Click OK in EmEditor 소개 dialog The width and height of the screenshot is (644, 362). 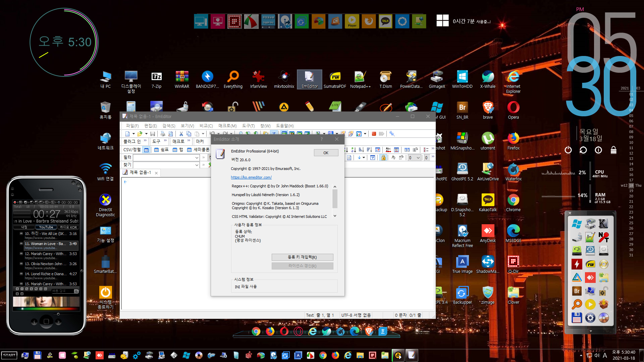326,153
